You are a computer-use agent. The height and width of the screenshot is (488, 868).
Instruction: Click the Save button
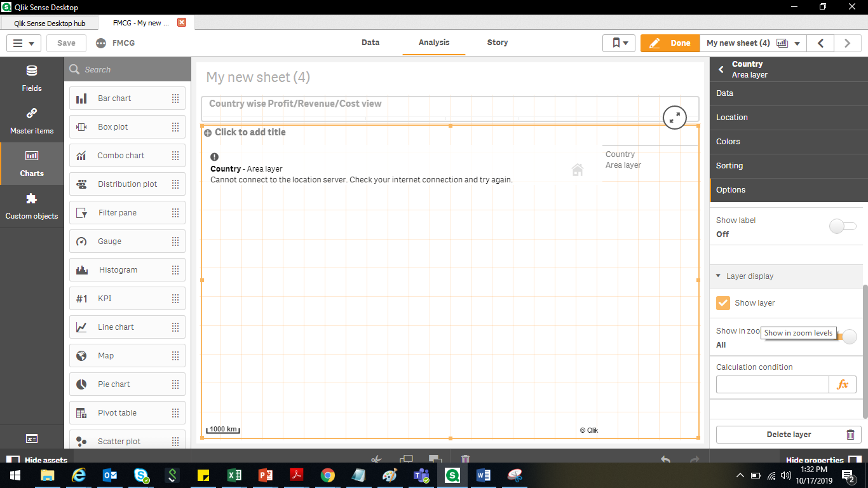coord(66,43)
